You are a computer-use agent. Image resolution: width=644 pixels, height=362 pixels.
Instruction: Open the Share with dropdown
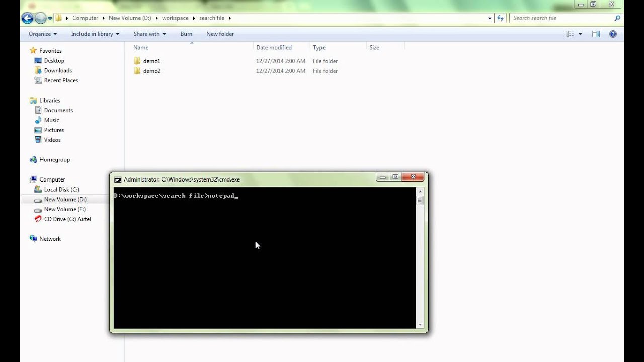149,34
